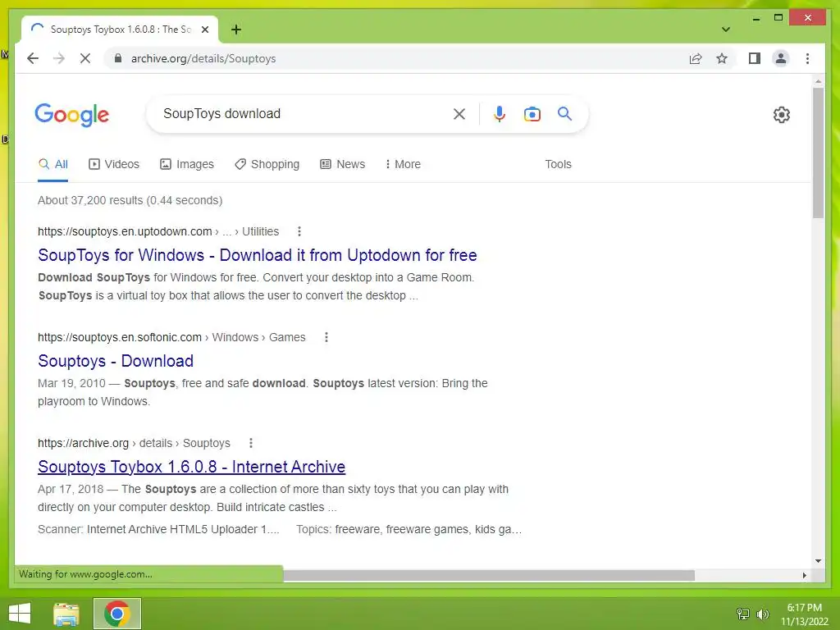Open Google quick settings gear
Viewport: 840px width, 630px height.
point(782,115)
